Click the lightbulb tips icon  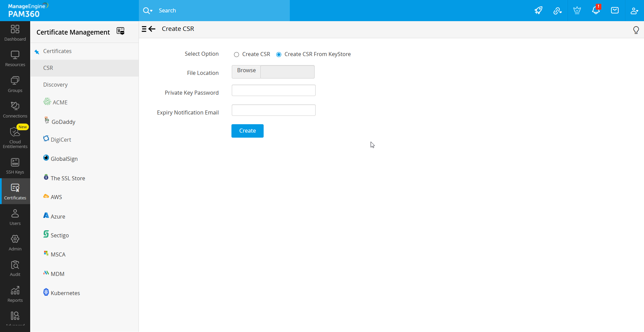tap(636, 30)
